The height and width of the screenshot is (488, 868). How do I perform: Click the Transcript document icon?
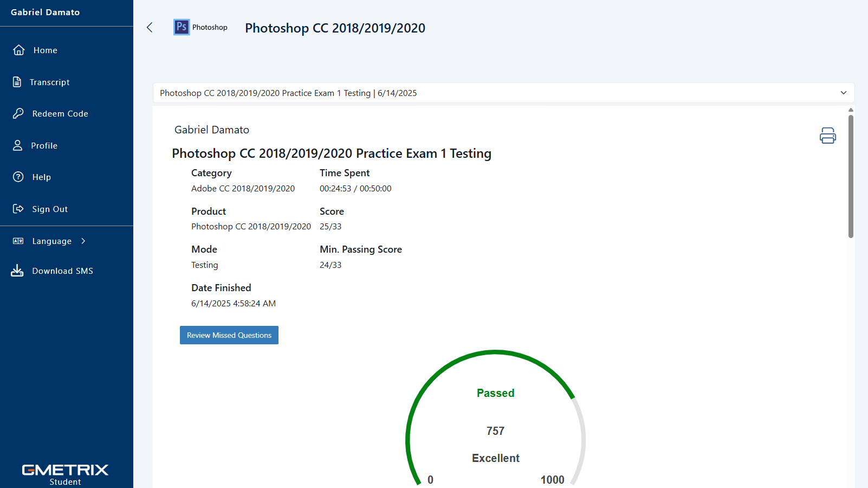click(17, 82)
